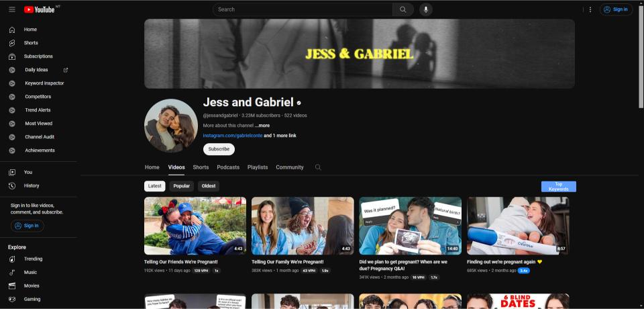
Task: Open Subscriptions in sidebar
Action: [x=38, y=56]
